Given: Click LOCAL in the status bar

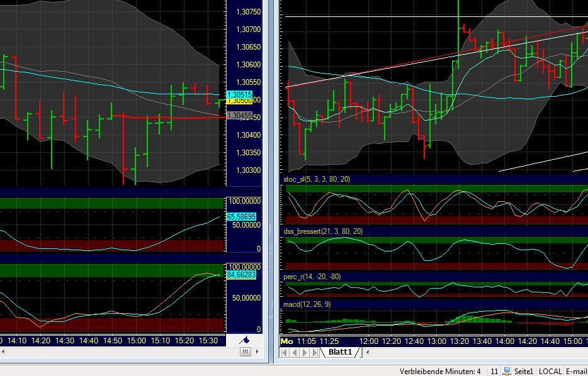Looking at the screenshot, I should coord(551,371).
